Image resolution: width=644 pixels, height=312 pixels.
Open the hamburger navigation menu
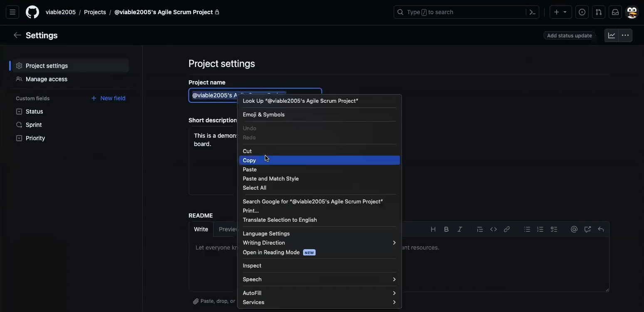click(12, 12)
